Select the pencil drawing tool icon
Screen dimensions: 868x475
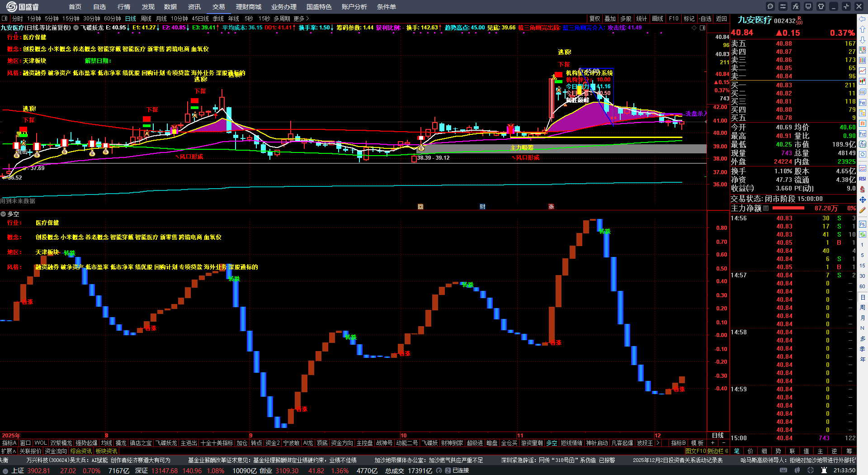click(863, 210)
